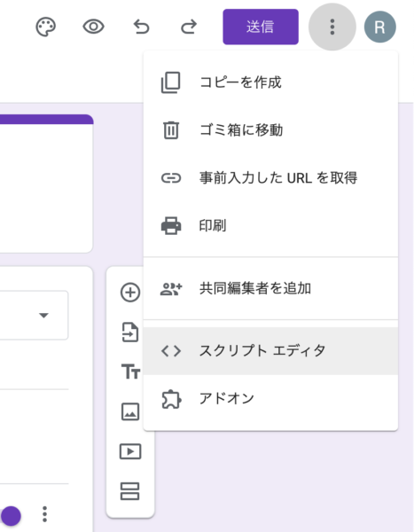This screenshot has height=532, width=414.
Task: Expand the question type dropdown arrow
Action: (43, 315)
